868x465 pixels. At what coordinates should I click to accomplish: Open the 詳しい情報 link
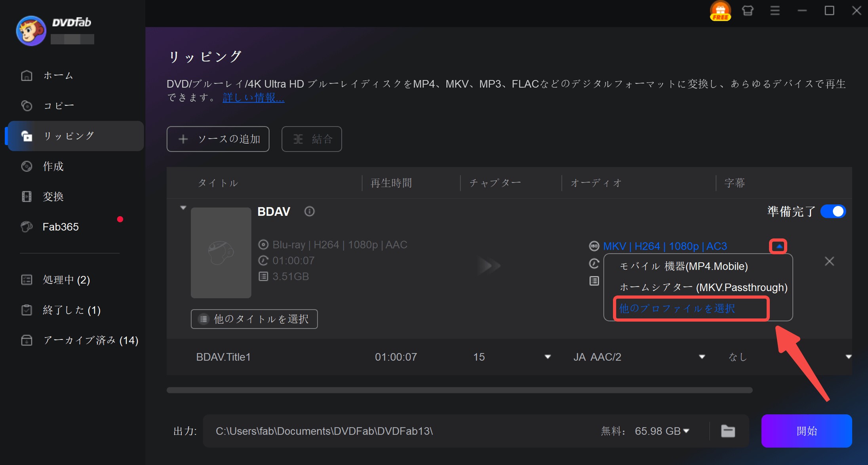pyautogui.click(x=253, y=97)
